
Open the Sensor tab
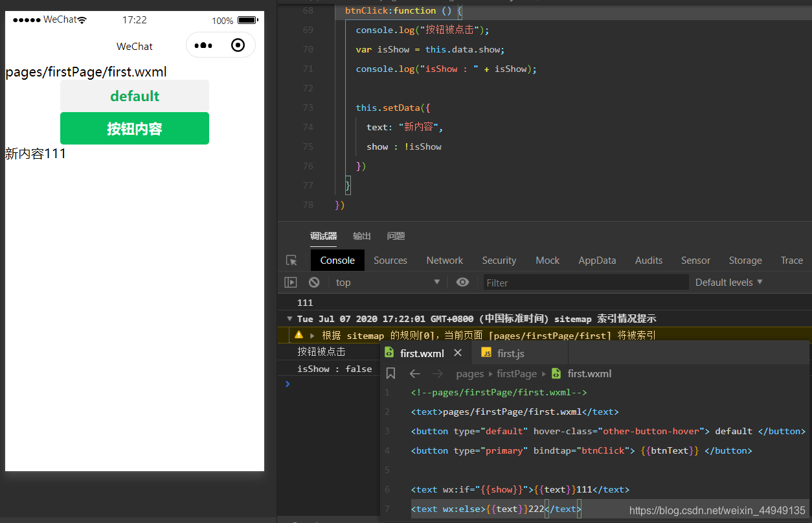coord(695,261)
